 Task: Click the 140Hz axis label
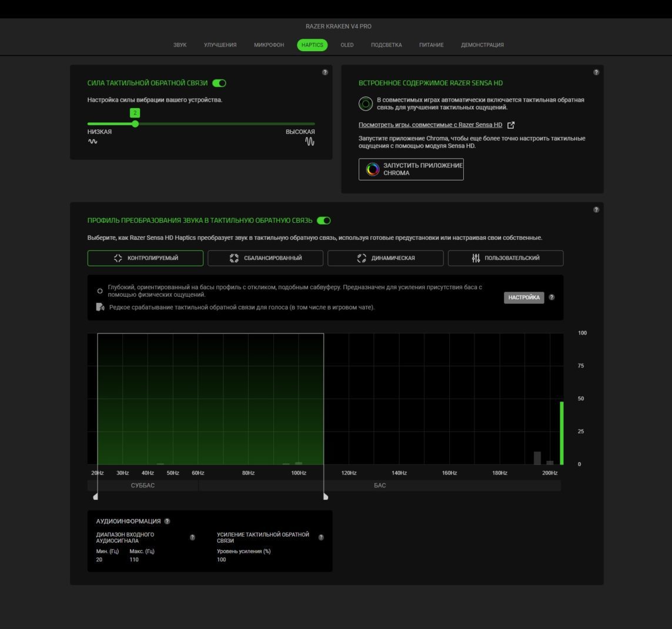coord(399,473)
